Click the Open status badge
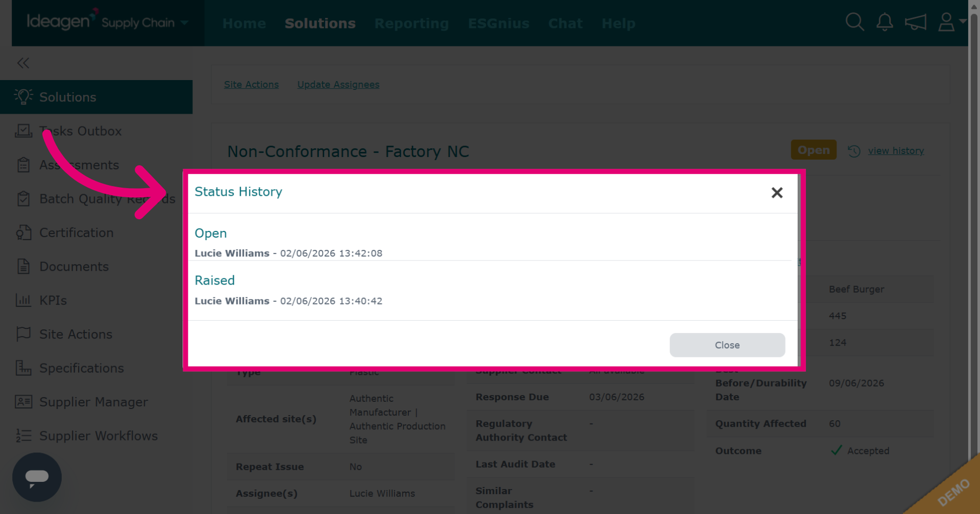 814,150
